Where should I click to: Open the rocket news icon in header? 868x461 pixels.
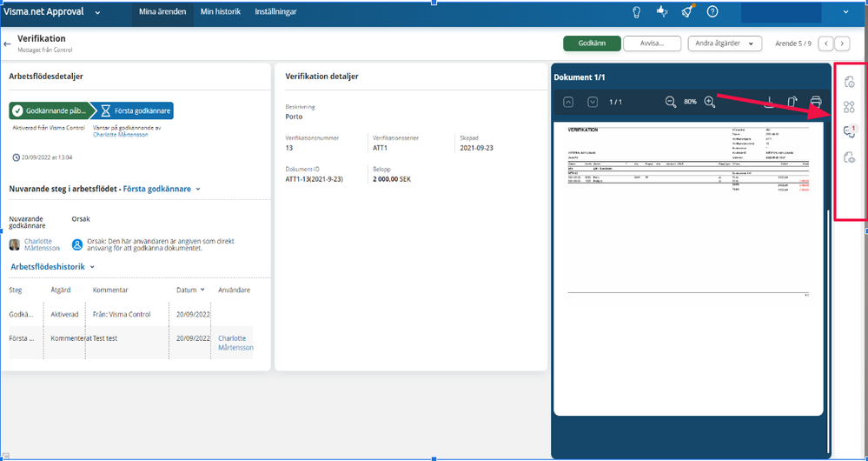click(687, 11)
